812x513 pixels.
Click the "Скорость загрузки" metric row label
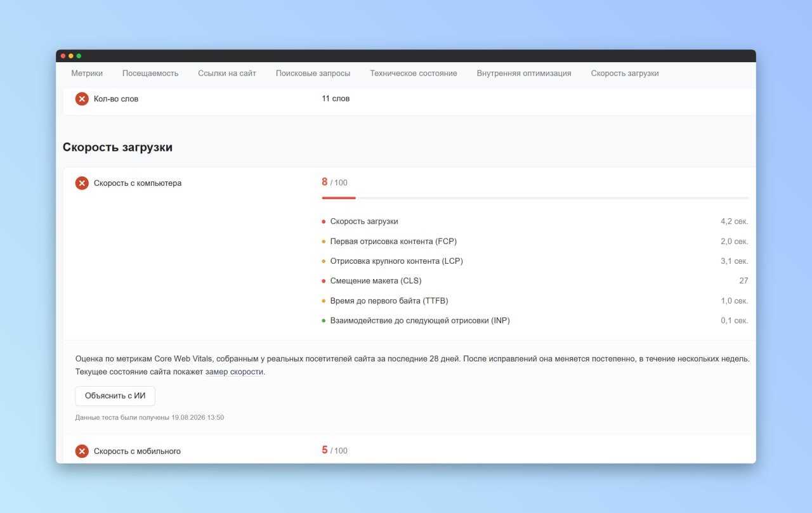pyautogui.click(x=364, y=221)
